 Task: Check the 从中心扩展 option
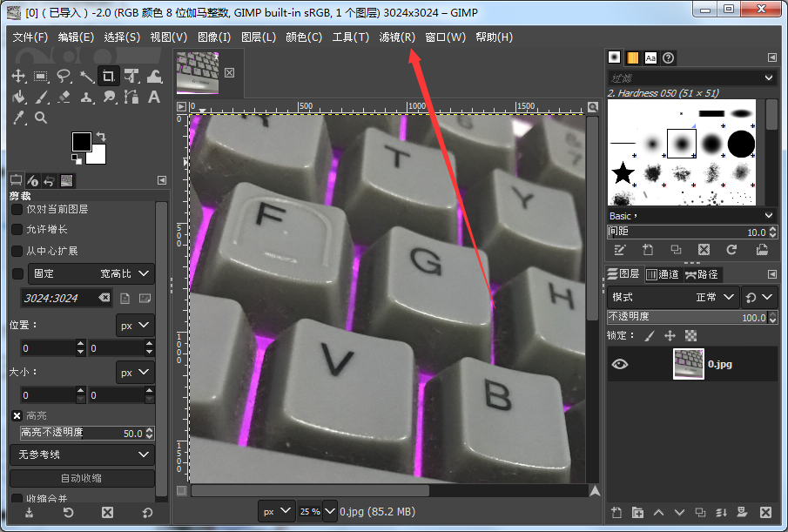click(x=15, y=250)
